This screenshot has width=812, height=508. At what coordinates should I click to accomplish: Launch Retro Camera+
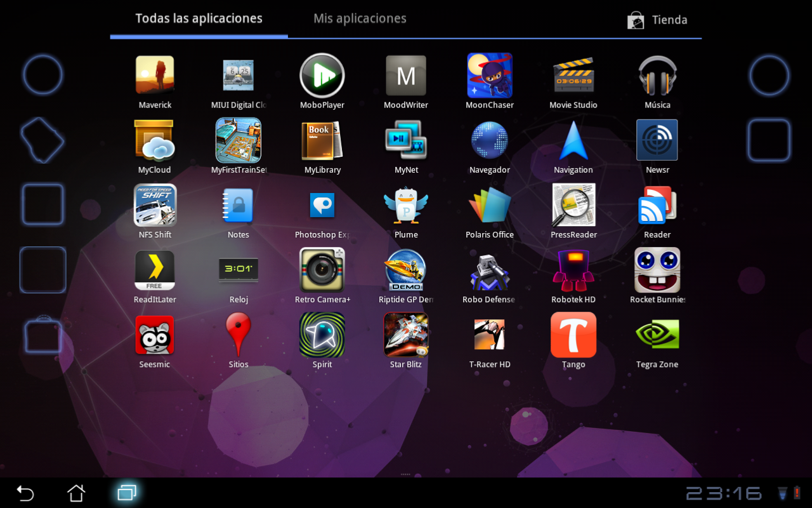click(x=322, y=269)
